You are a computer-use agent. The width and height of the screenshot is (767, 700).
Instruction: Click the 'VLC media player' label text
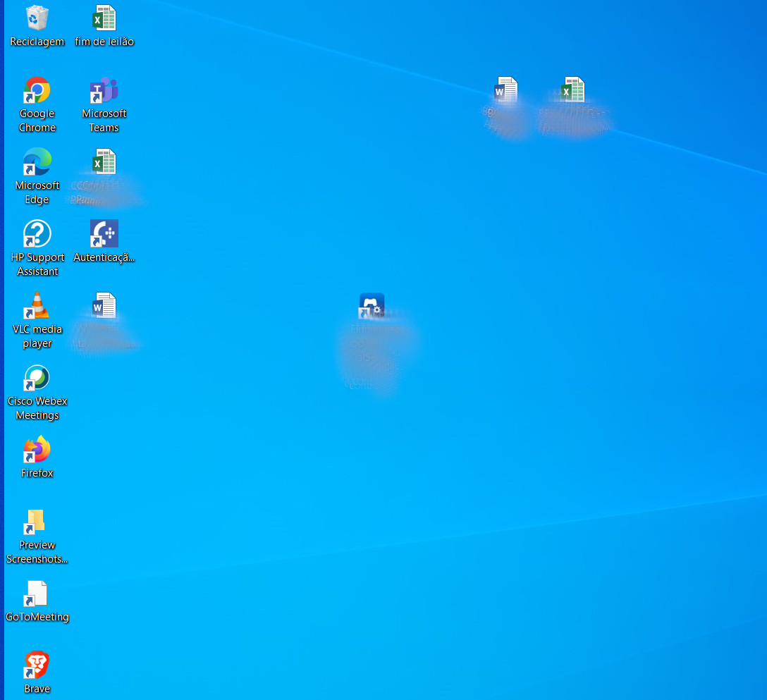(x=37, y=336)
